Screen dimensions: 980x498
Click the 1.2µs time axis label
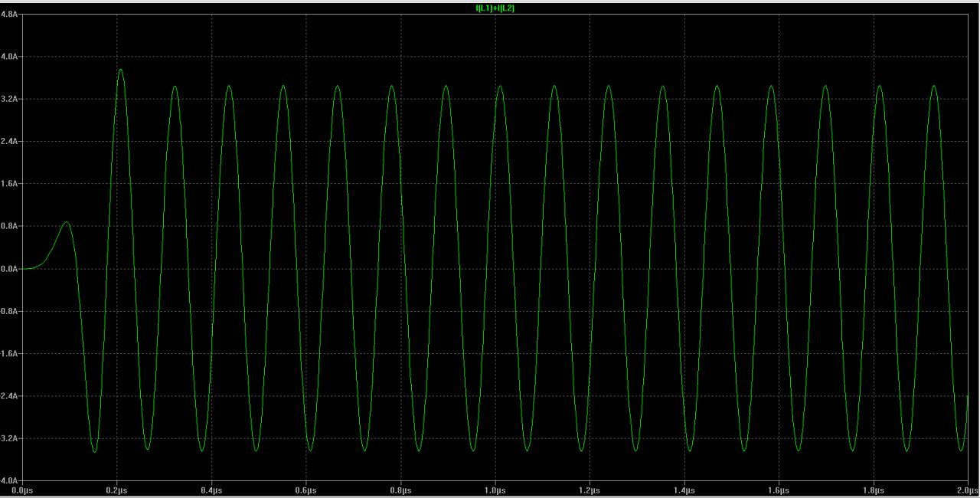click(590, 490)
